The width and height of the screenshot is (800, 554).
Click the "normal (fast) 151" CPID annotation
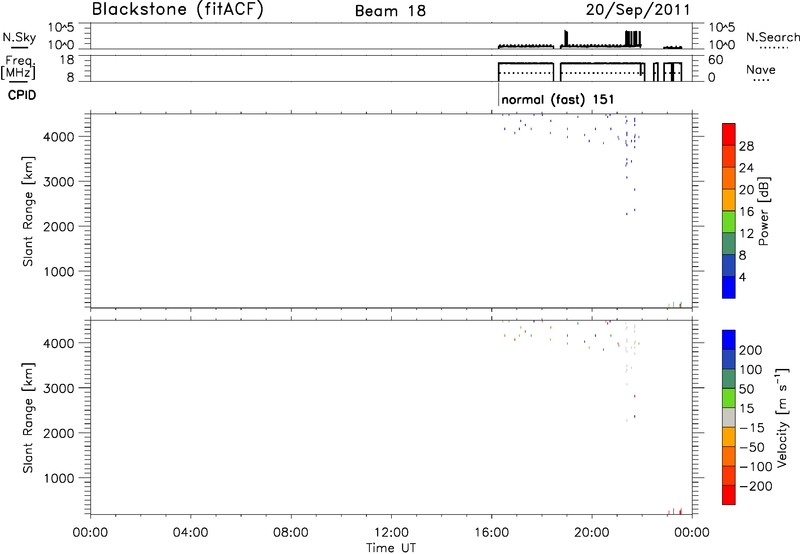[x=558, y=99]
